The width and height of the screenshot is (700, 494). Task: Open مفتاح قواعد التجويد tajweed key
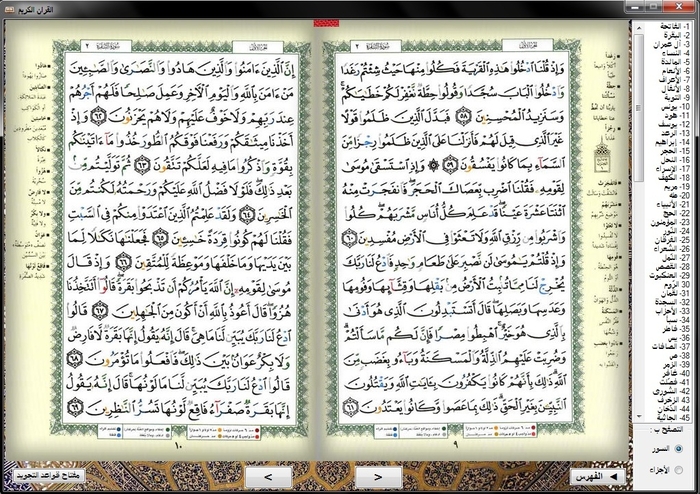pyautogui.click(x=49, y=475)
